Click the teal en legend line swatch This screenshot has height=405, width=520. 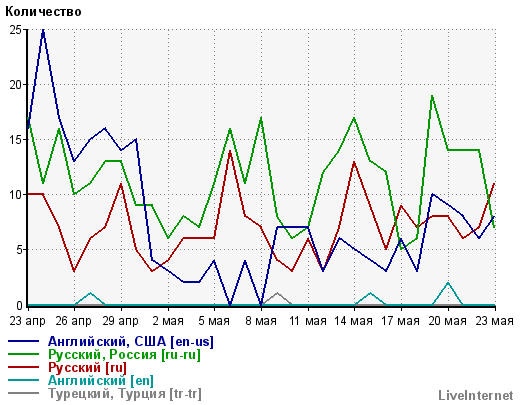point(23,381)
